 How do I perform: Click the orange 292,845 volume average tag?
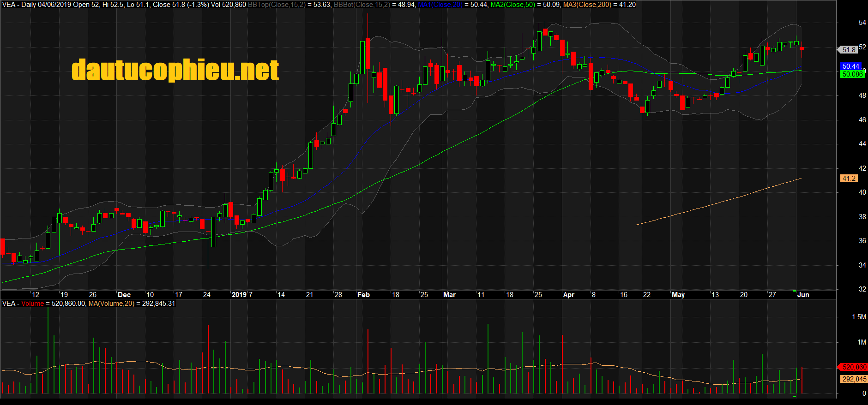click(x=854, y=379)
